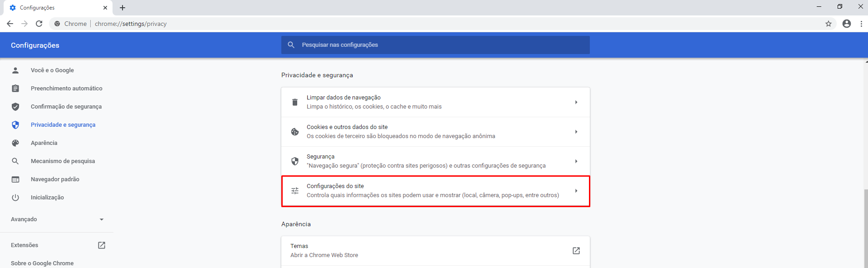Screen dimensions: 868x268
Task: Open Cookies e outros dados arrow
Action: (576, 132)
